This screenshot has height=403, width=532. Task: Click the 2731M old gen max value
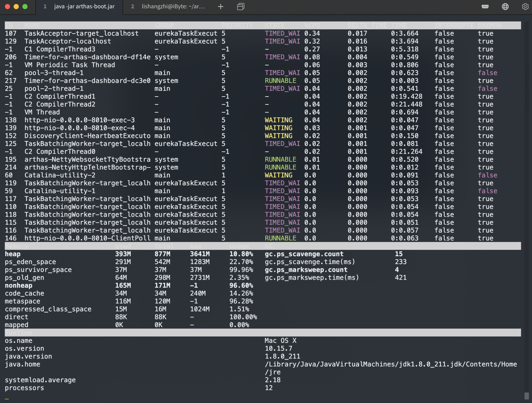pyautogui.click(x=200, y=278)
